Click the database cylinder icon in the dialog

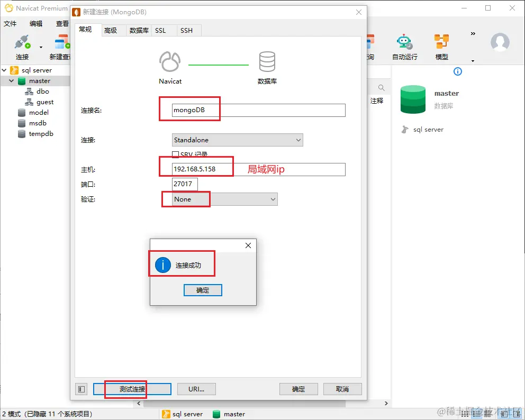click(267, 61)
